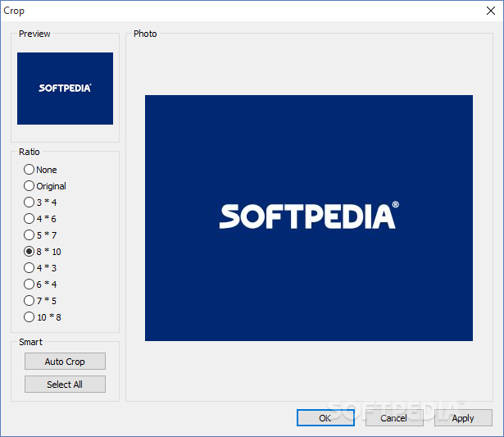Close the Crop dialog window
The width and height of the screenshot is (504, 437).
tap(491, 11)
